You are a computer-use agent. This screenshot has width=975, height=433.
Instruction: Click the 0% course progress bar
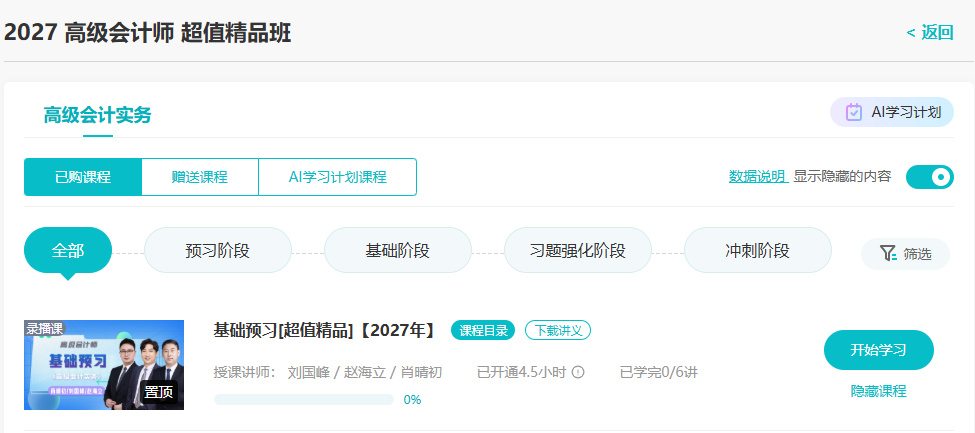pos(303,399)
